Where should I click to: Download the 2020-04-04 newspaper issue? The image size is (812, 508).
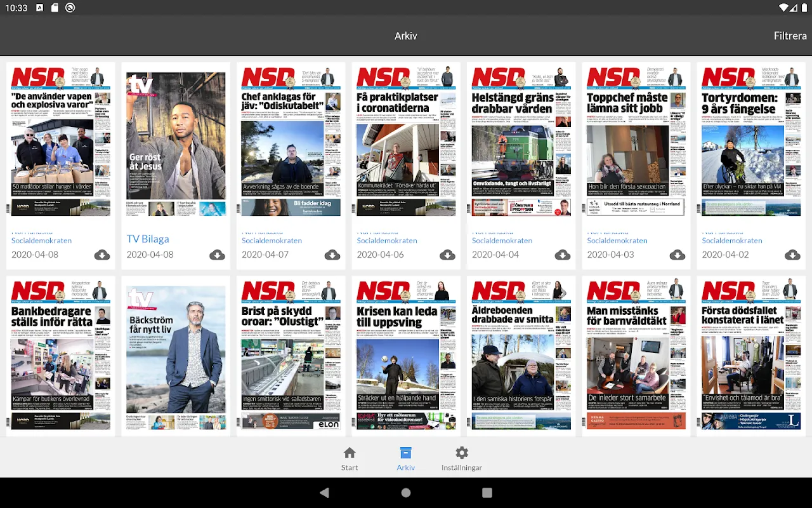click(x=563, y=255)
